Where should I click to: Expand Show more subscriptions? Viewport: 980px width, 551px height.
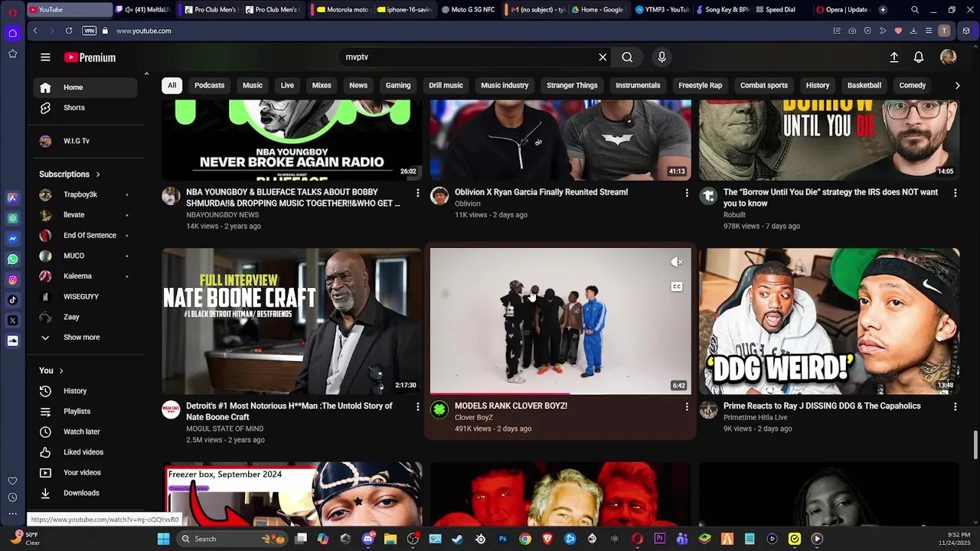(85, 337)
